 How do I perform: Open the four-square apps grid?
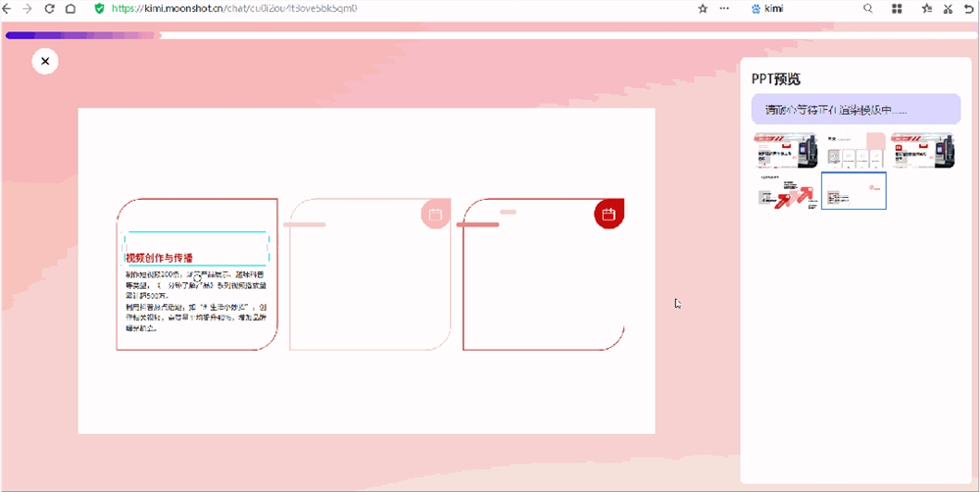pyautogui.click(x=897, y=9)
